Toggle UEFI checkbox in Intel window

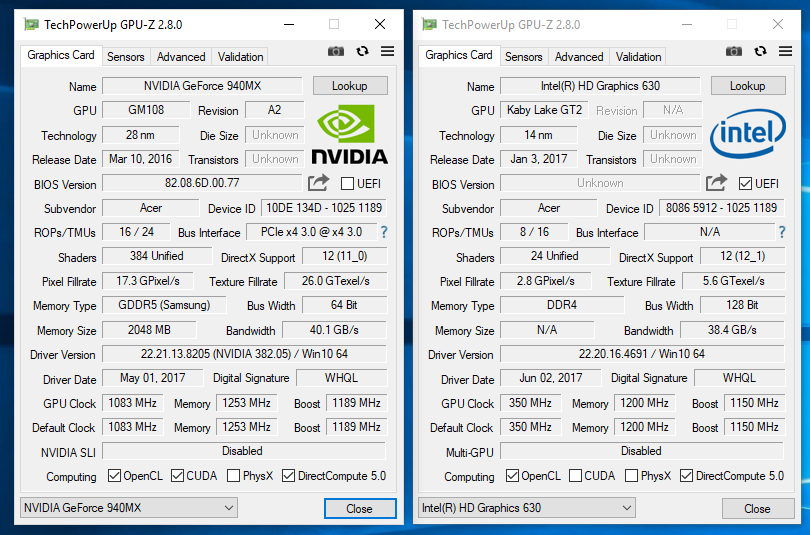click(x=745, y=183)
